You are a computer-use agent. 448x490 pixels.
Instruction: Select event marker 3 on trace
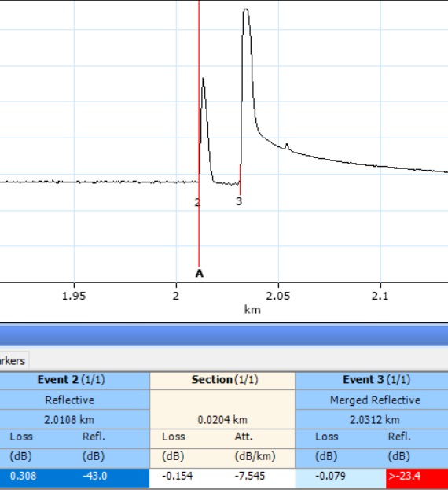[239, 201]
